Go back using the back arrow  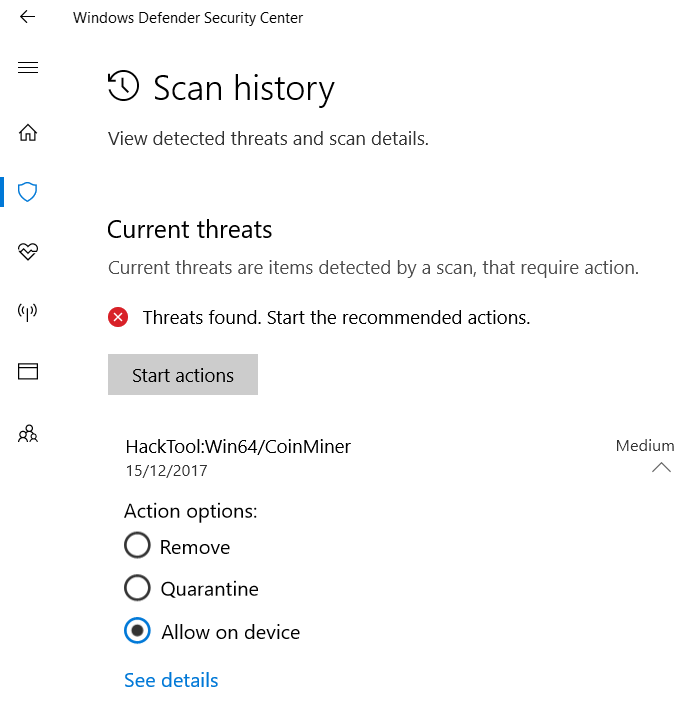coord(27,17)
